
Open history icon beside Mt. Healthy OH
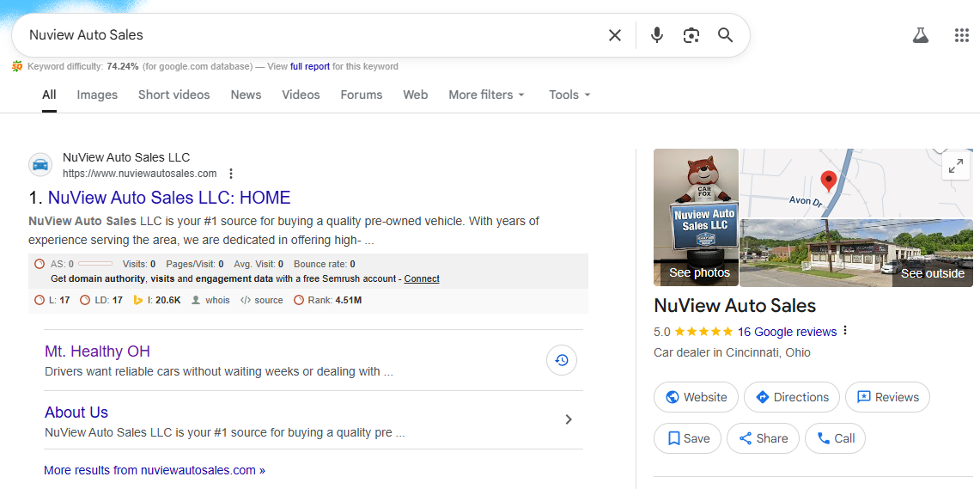562,361
